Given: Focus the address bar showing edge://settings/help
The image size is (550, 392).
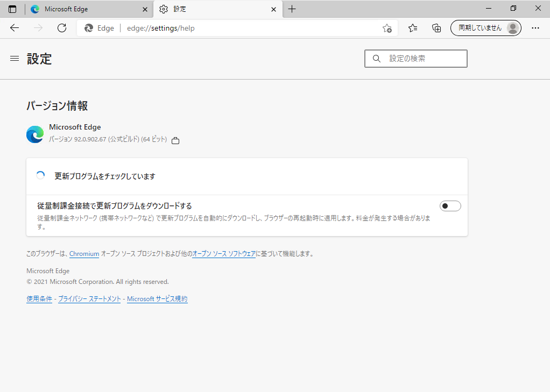Looking at the screenshot, I should pyautogui.click(x=237, y=28).
